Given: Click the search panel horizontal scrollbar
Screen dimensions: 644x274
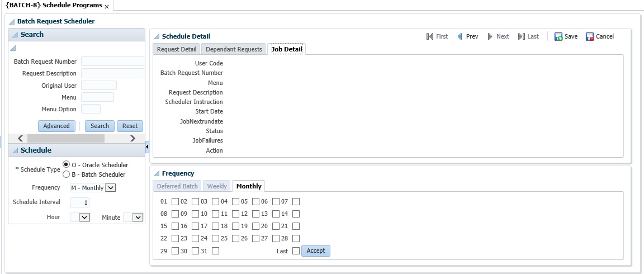Looking at the screenshot, I should coord(77,138).
